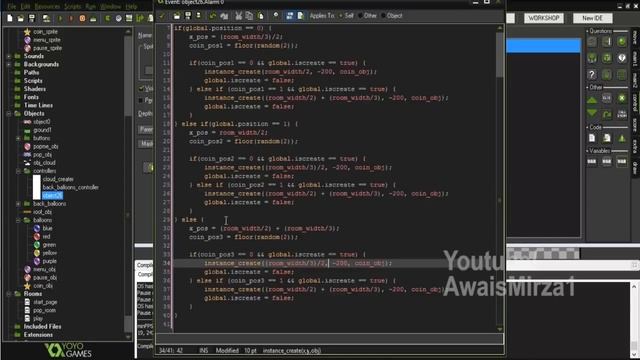Click the first Set Variable icon under Variables

[592, 162]
